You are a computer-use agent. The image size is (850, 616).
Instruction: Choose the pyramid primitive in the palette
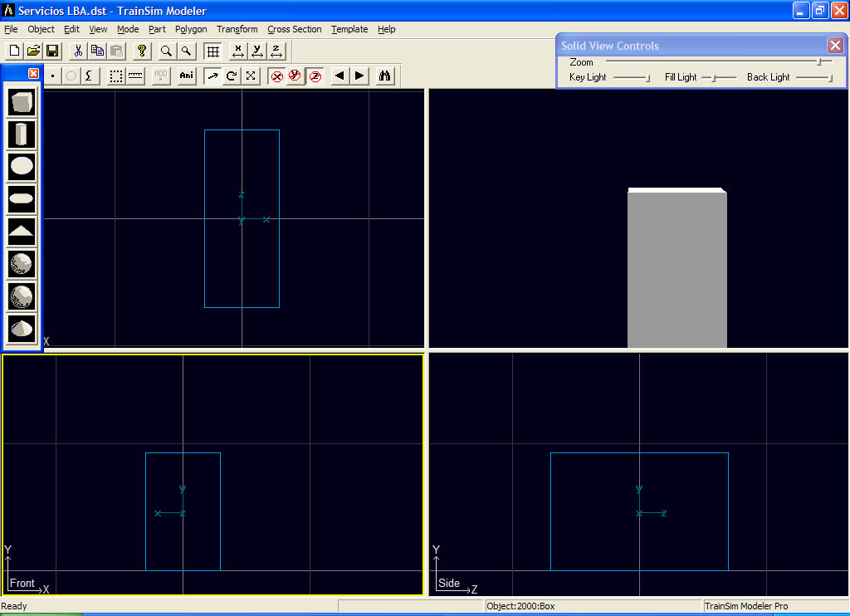pyautogui.click(x=22, y=231)
